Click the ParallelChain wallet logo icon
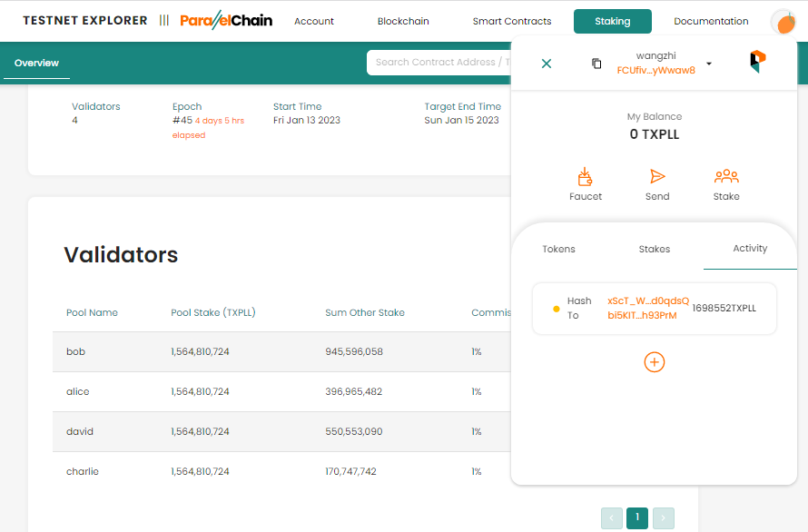The image size is (808, 532). coord(757,62)
